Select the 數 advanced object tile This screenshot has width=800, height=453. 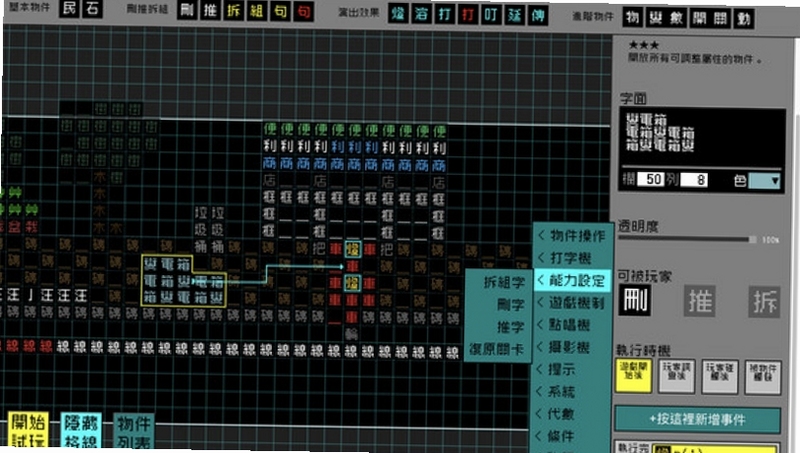677,19
